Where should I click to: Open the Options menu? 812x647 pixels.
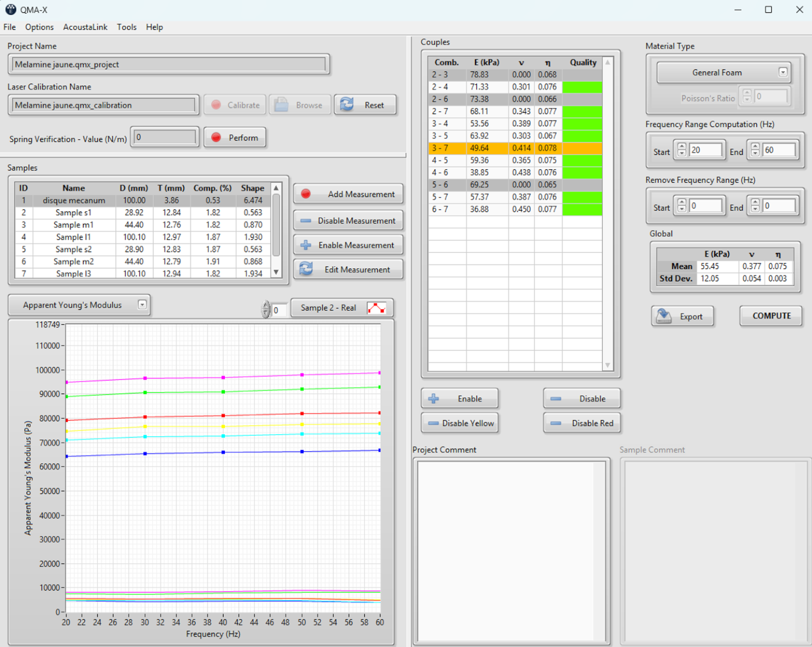(39, 27)
